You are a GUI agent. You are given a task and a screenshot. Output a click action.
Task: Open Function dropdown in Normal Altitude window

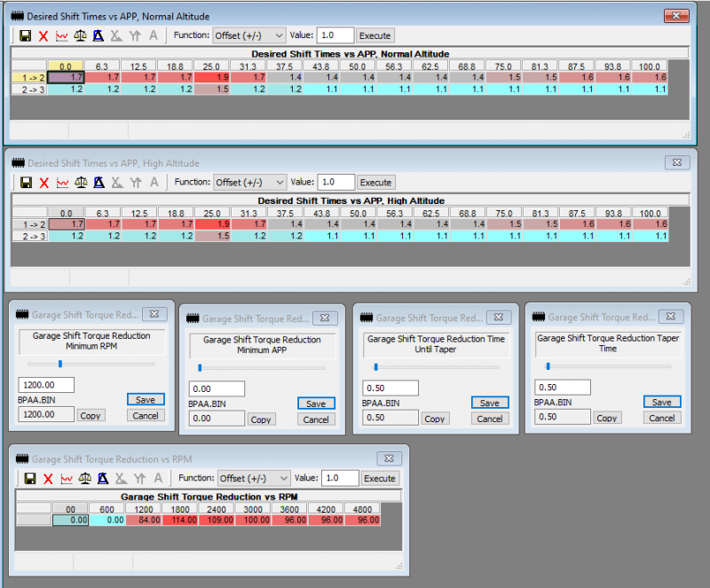(248, 35)
